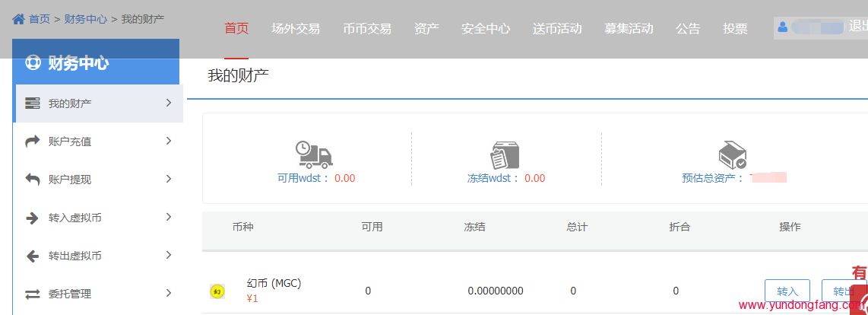The height and width of the screenshot is (315, 868).
Task: Click the 委托管理 exchange arrows icon
Action: click(x=33, y=294)
